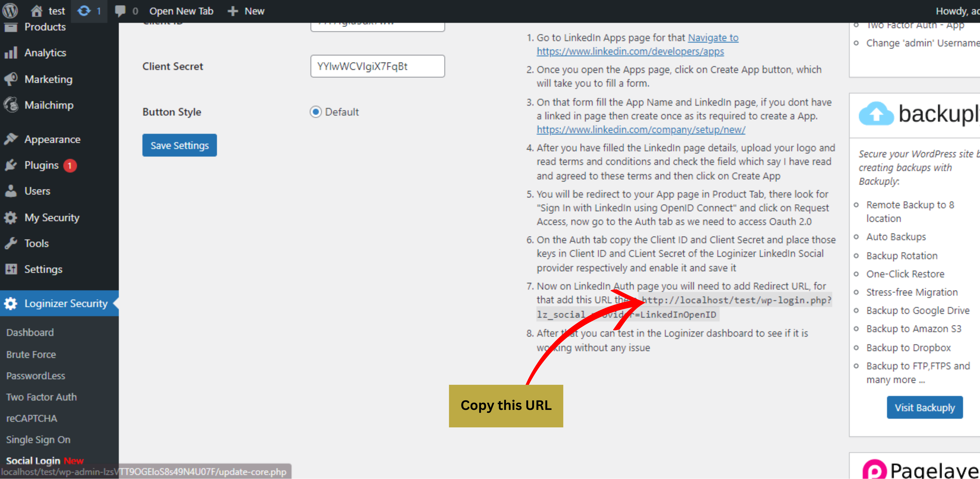Viewport: 980px width, 479px height.
Task: Click the Users person icon
Action: point(11,191)
